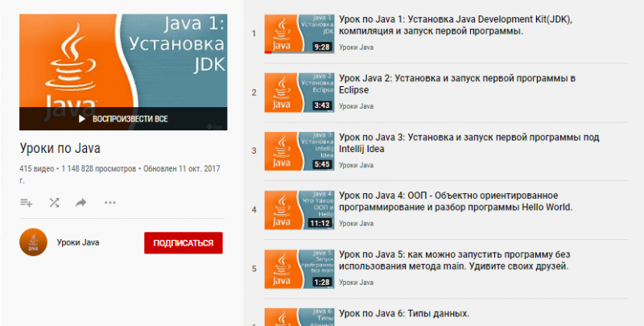Open the large playlist cover thumbnail

[123, 71]
